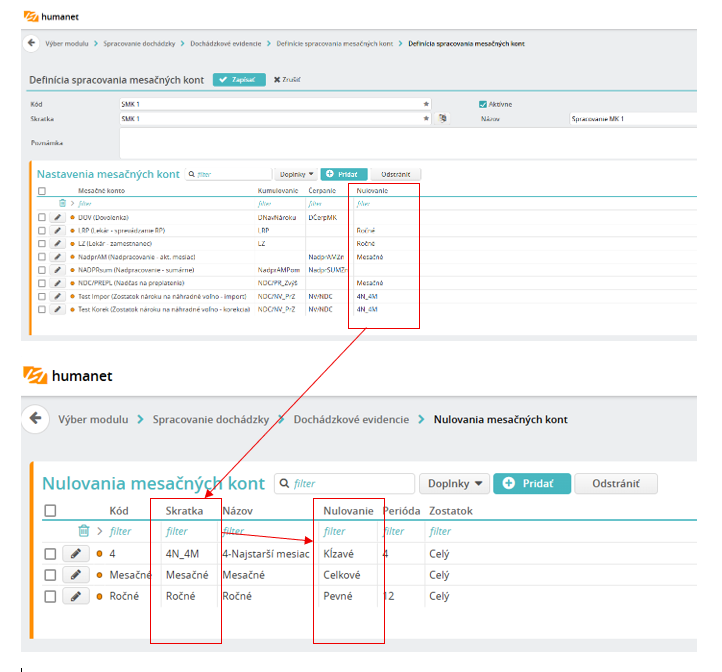Screen dimensions: 722x672
Task: Edit the DOV (Dovolenka) row with pencil
Action: pos(57,217)
